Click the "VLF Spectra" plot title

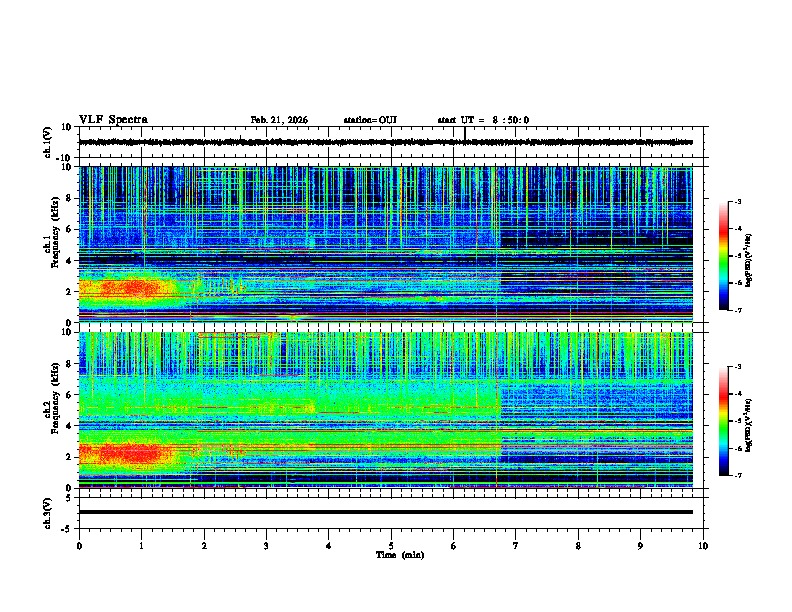coord(113,120)
